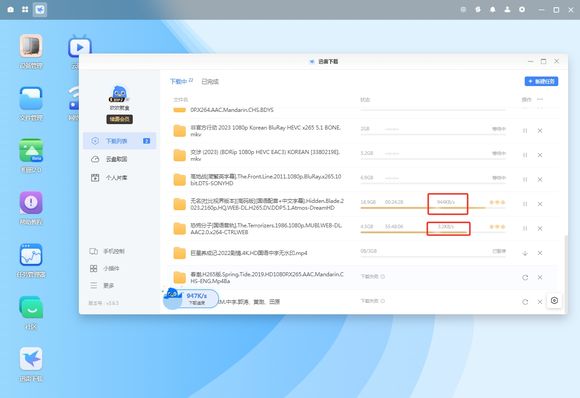Click the Hidden.Blade.2023 progress bar
Viewport: 580px width, 398px height.
pos(433,208)
